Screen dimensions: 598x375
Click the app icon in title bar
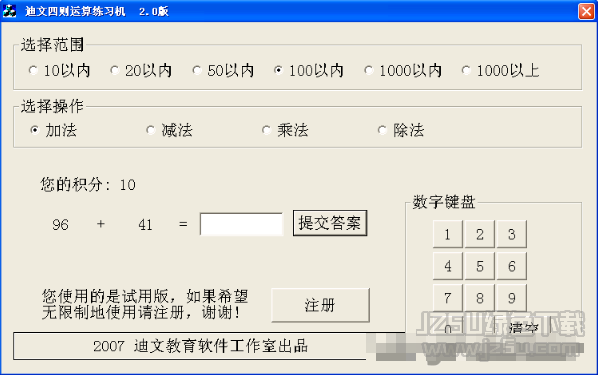[x=10, y=11]
